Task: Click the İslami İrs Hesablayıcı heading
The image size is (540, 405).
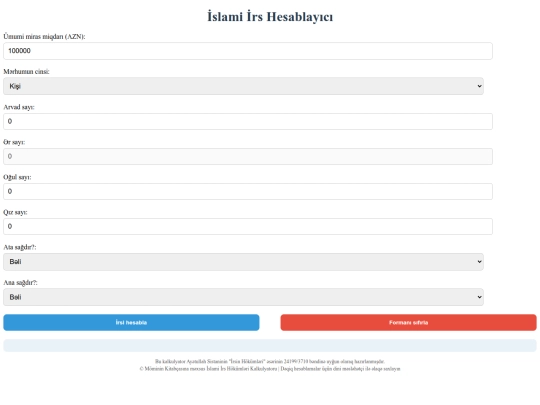Action: [270, 17]
